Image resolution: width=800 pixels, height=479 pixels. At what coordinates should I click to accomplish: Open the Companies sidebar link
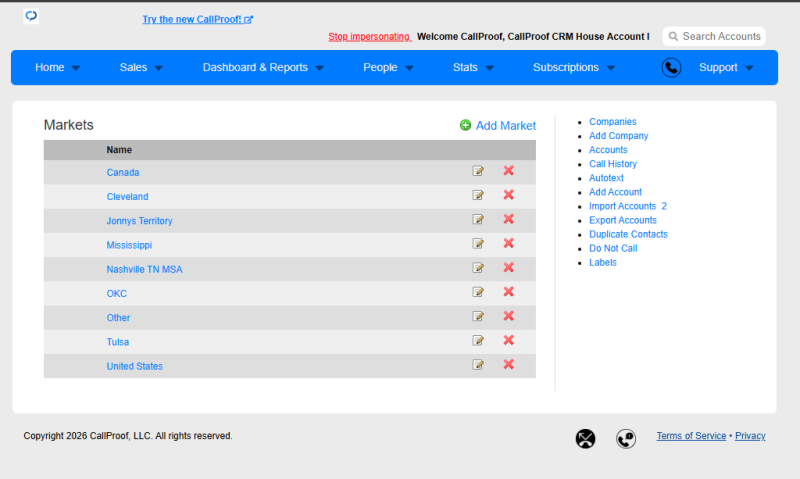pyautogui.click(x=612, y=121)
